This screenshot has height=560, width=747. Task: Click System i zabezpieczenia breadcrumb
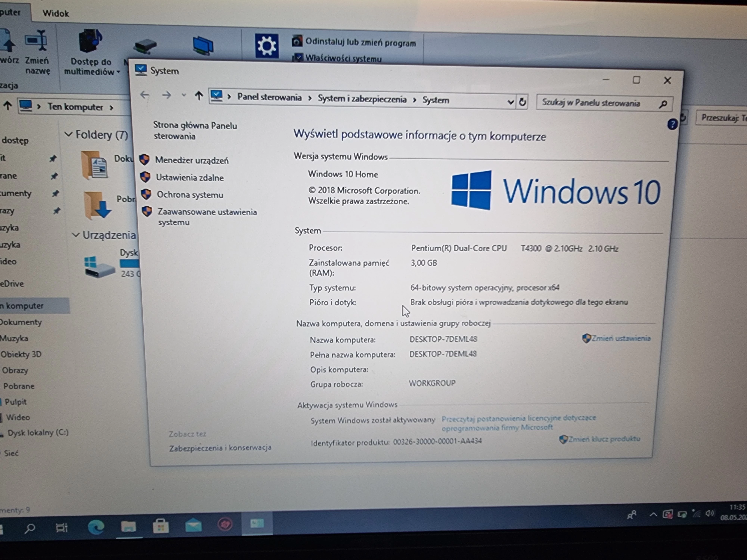pyautogui.click(x=362, y=99)
